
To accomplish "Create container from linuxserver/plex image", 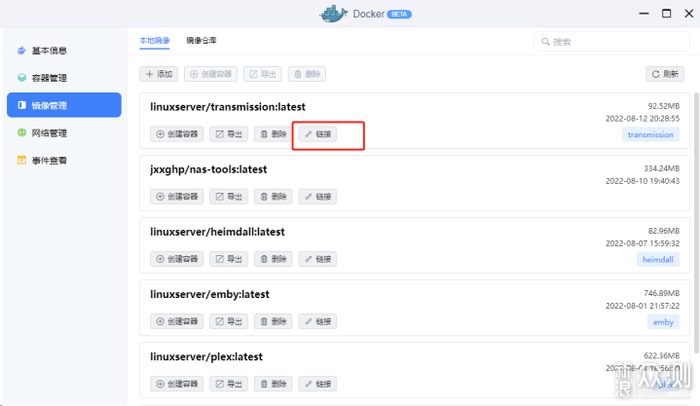I will click(177, 384).
